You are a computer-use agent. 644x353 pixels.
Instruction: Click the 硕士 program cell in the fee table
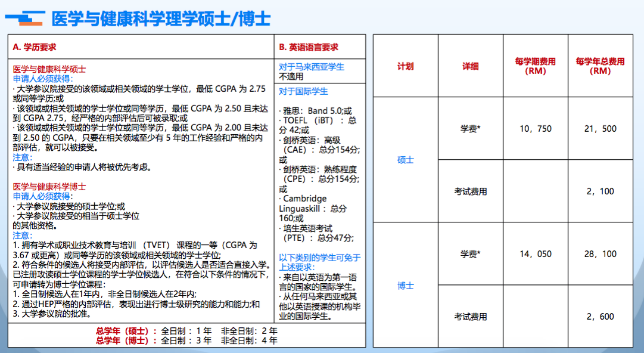click(405, 160)
